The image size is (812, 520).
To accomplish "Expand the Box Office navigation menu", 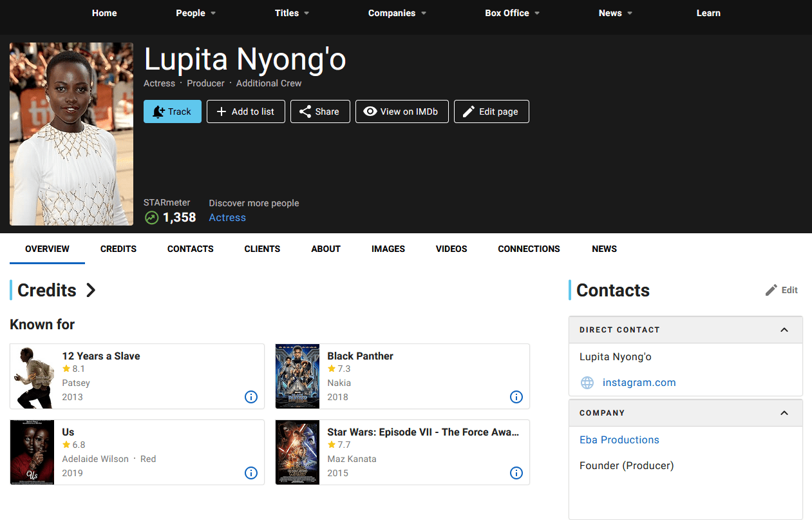I will 512,13.
